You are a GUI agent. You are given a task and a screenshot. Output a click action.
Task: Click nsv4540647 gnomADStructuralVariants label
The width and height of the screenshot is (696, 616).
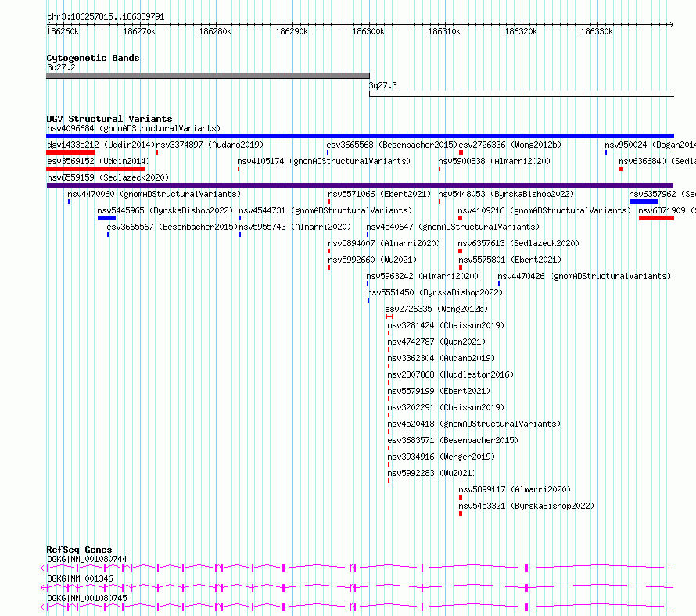[453, 227]
